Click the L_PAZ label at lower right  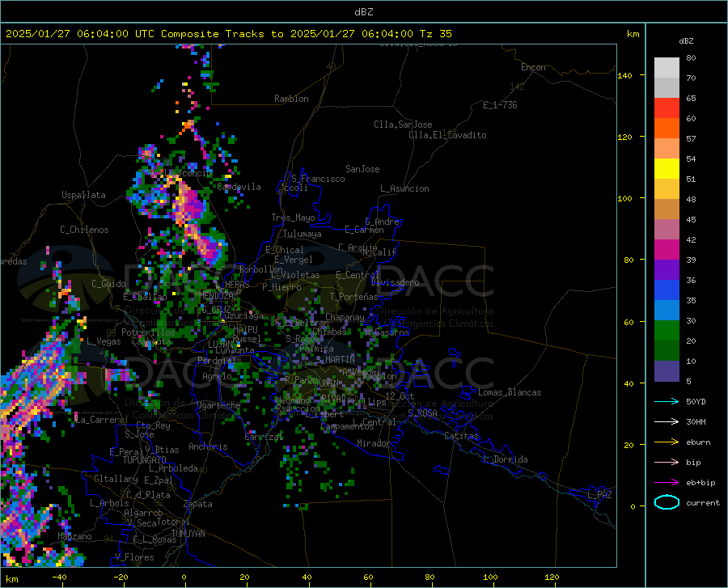[599, 495]
